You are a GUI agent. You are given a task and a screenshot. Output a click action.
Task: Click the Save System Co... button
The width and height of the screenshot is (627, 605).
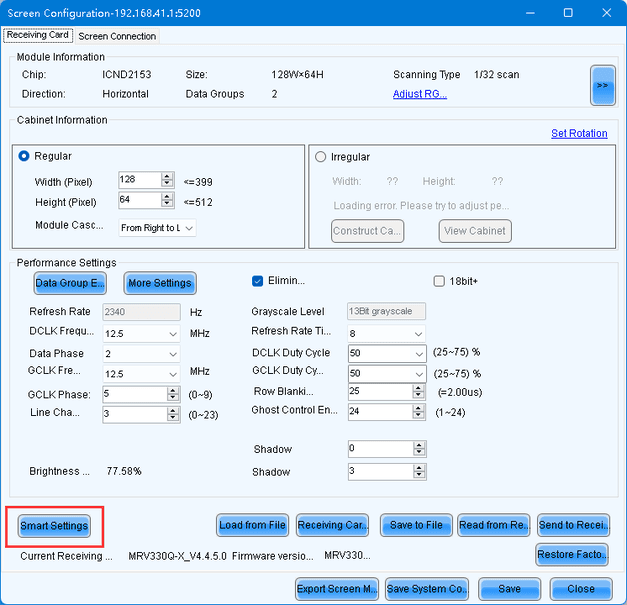click(x=427, y=589)
